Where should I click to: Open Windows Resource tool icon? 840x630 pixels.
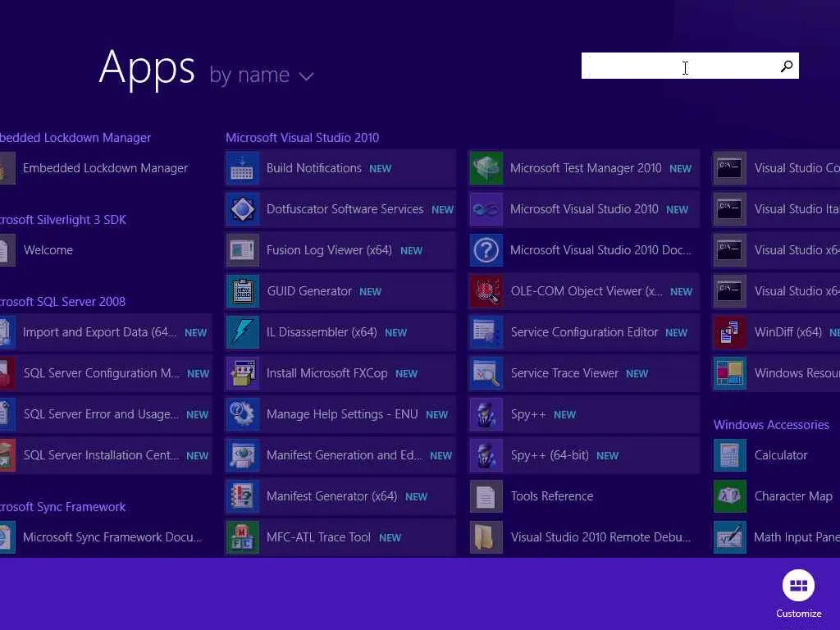point(729,373)
